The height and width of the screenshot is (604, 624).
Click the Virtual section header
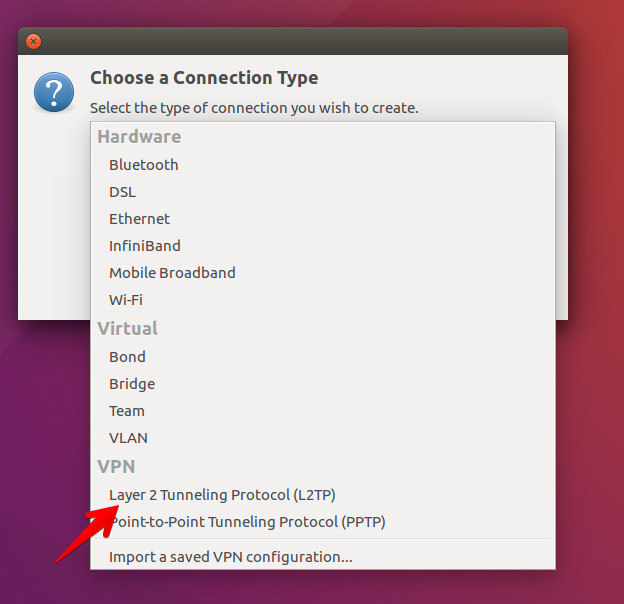point(128,329)
